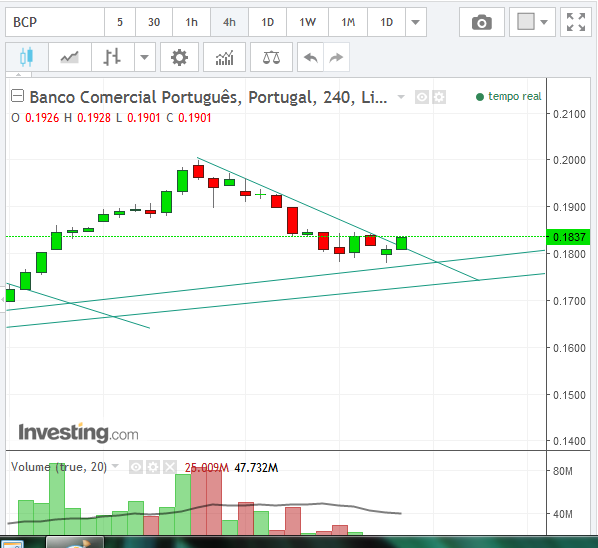
Task: Select the 1M timeframe
Action: (x=348, y=22)
